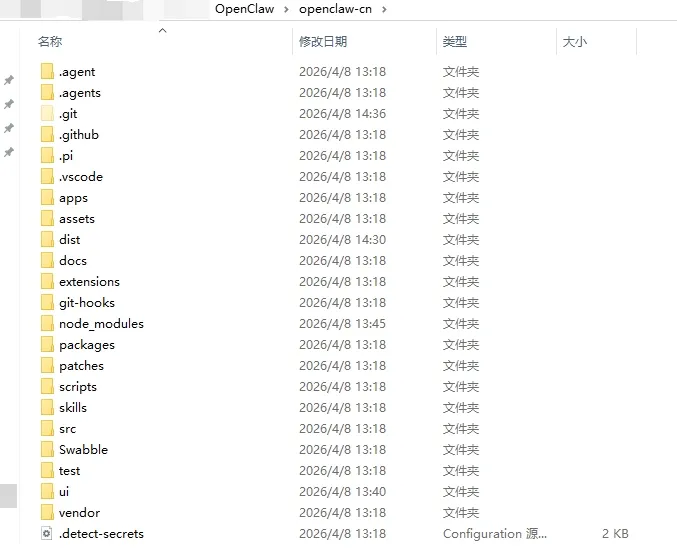This screenshot has height=548, width=677.
Task: Click the vendor folder name
Action: 79,513
